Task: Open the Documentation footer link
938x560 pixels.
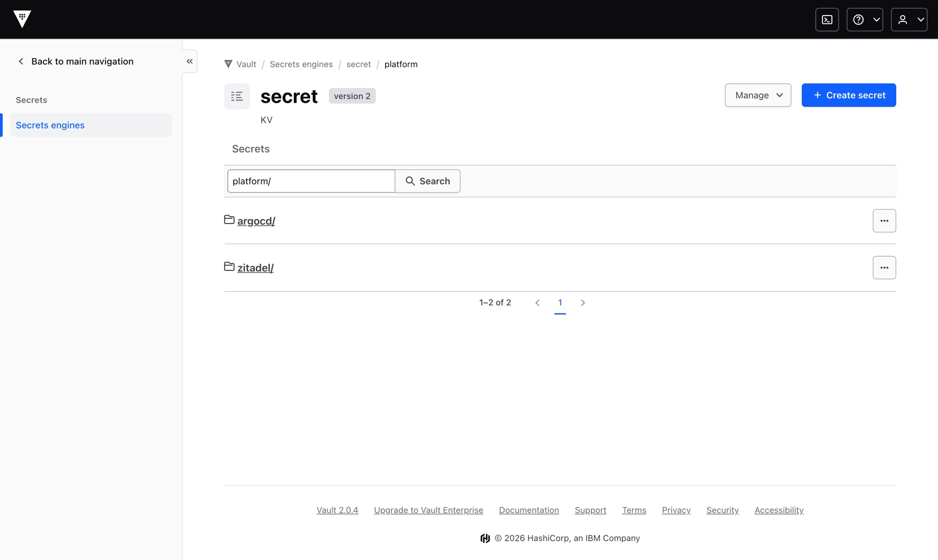Action: pos(529,510)
